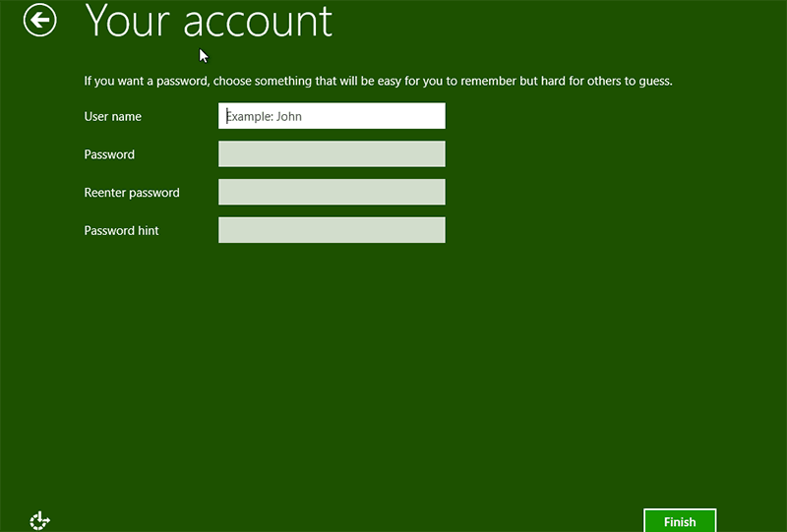The image size is (787, 532).
Task: Activate the Password hint input box
Action: [332, 230]
